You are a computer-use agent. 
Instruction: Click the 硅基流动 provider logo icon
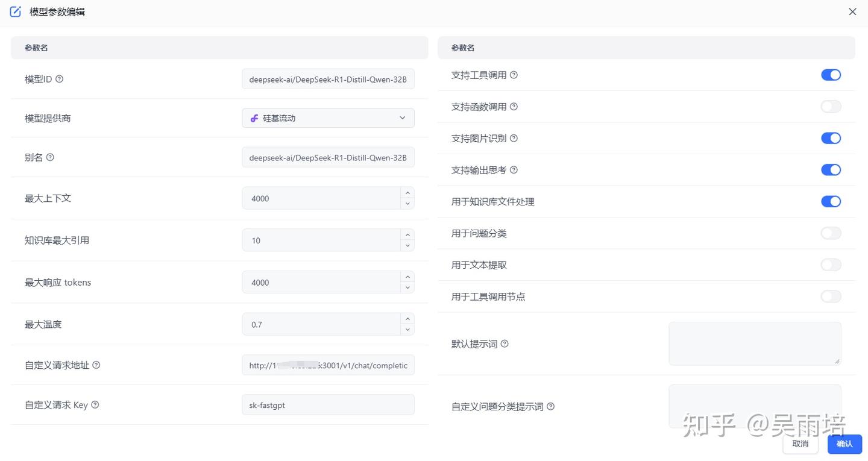click(254, 118)
